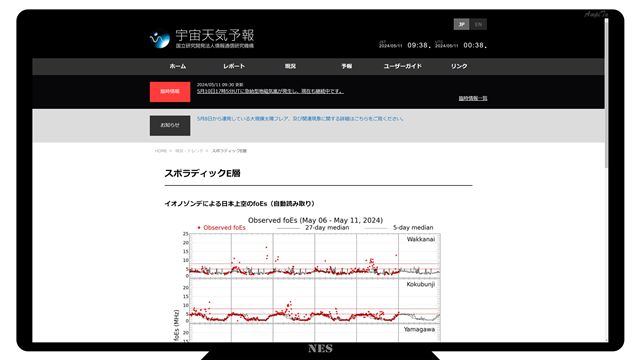Open the ホーム menu item
The width and height of the screenshot is (640, 360).
pos(178,66)
